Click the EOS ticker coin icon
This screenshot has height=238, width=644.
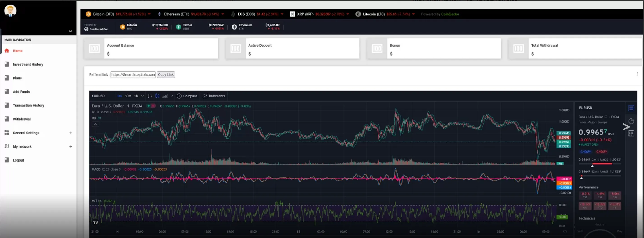233,14
